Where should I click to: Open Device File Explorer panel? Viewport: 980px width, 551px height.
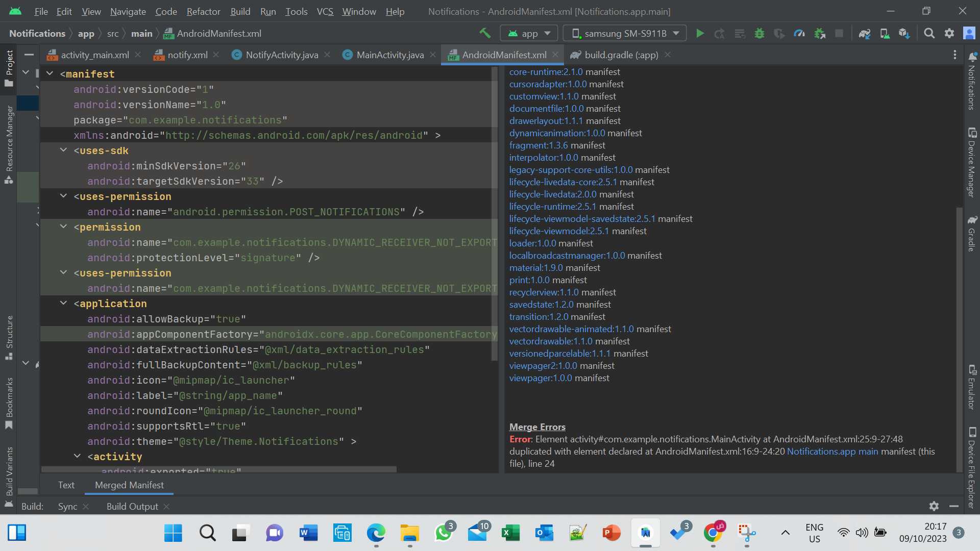click(972, 467)
